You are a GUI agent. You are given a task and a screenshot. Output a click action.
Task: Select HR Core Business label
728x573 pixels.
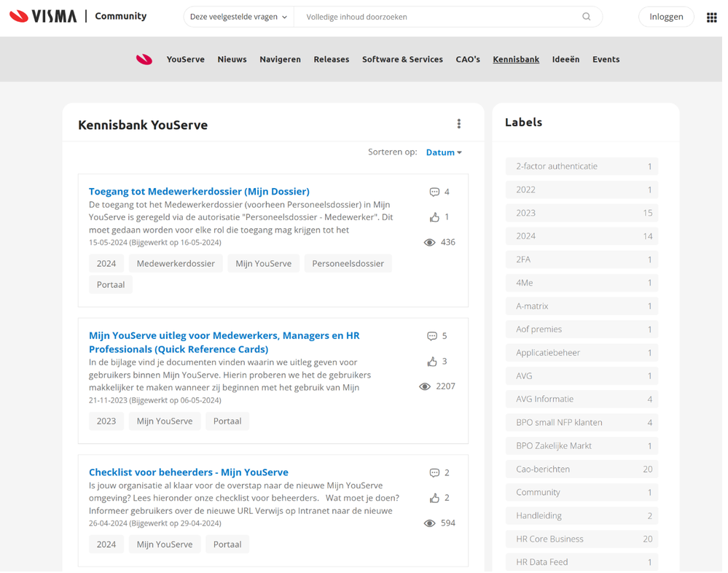pyautogui.click(x=582, y=539)
